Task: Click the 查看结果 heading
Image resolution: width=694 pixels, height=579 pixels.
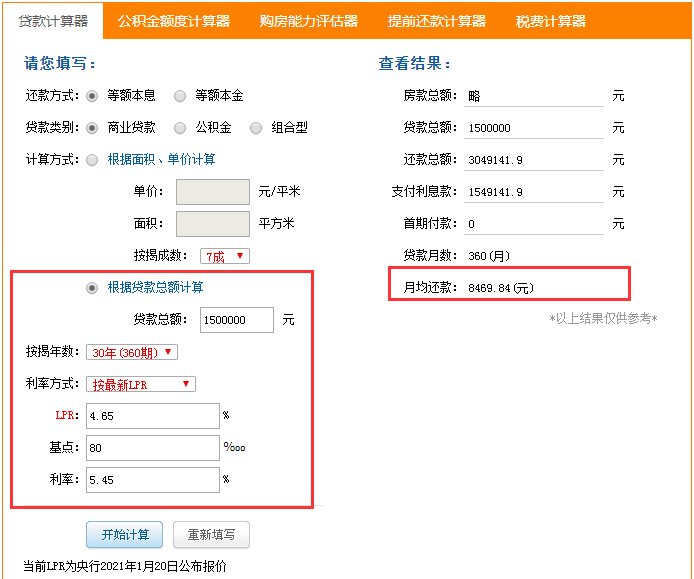Action: [x=415, y=63]
